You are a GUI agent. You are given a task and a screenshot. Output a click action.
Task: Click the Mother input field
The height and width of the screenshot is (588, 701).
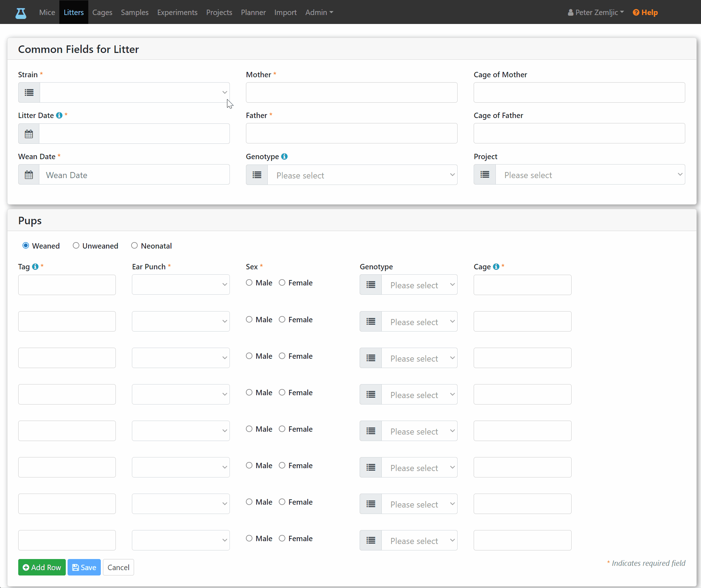coord(351,92)
